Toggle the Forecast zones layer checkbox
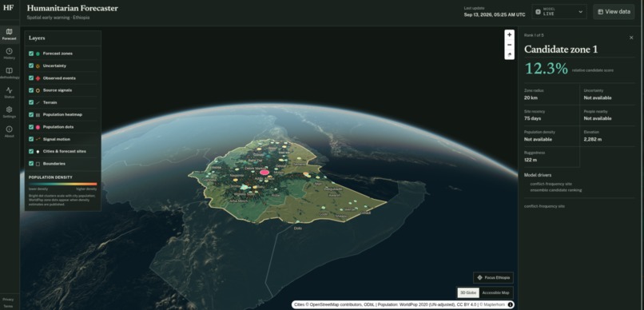 (x=31, y=54)
